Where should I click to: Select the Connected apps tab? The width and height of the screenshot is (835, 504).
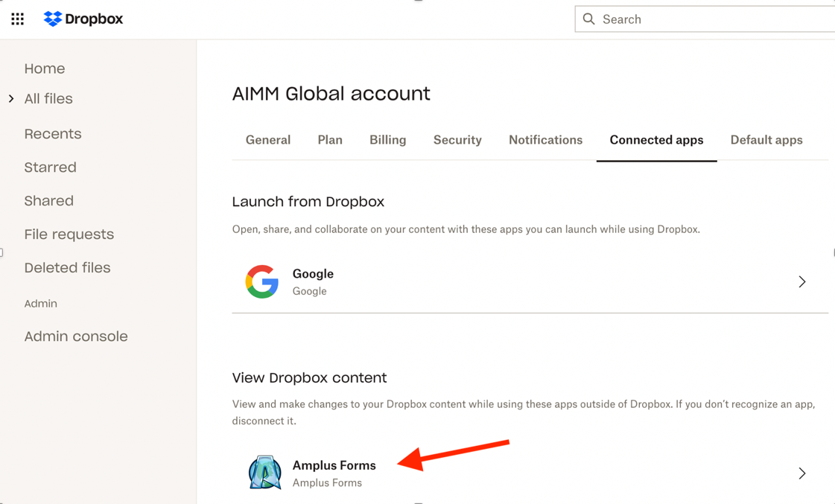[657, 140]
